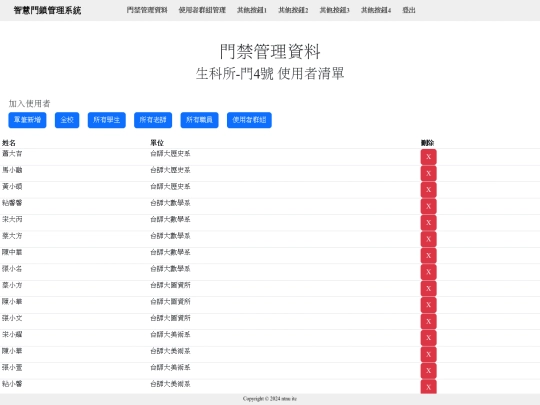540x405 pixels.
Task: Delete user 蕭大官 with the red X
Action: coord(428,157)
